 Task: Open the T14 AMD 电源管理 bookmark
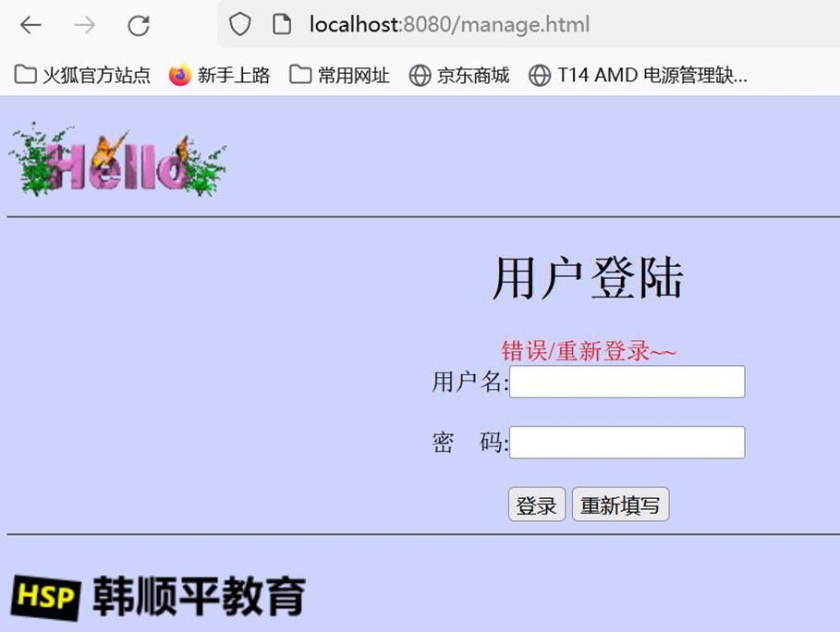638,76
